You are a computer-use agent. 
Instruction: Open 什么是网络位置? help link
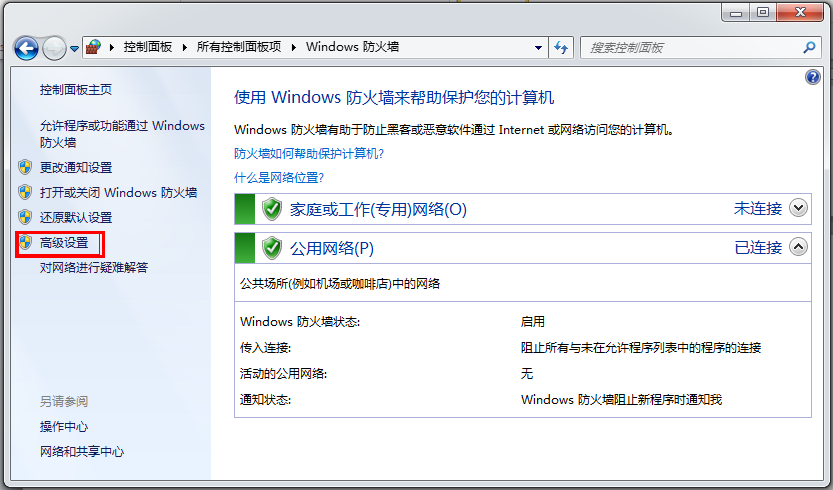(279, 178)
